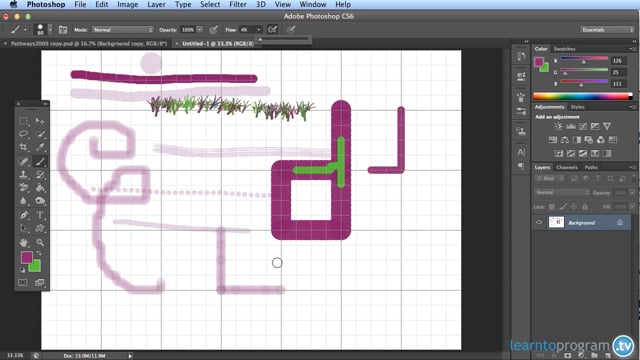This screenshot has width=640, height=360.
Task: Click the color spectrum ramp
Action: (583, 97)
